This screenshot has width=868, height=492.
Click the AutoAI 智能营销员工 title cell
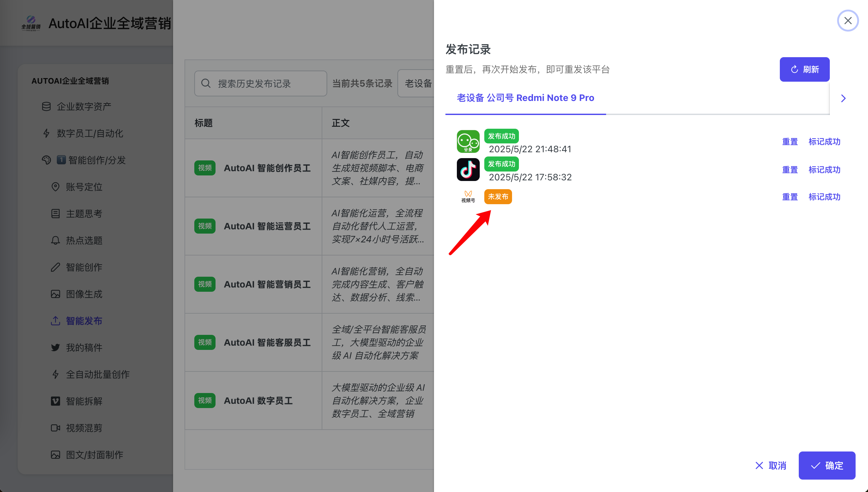coord(253,284)
